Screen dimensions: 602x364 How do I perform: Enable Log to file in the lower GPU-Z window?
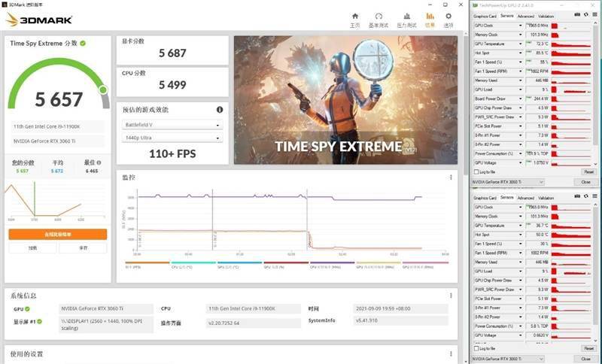[476, 348]
